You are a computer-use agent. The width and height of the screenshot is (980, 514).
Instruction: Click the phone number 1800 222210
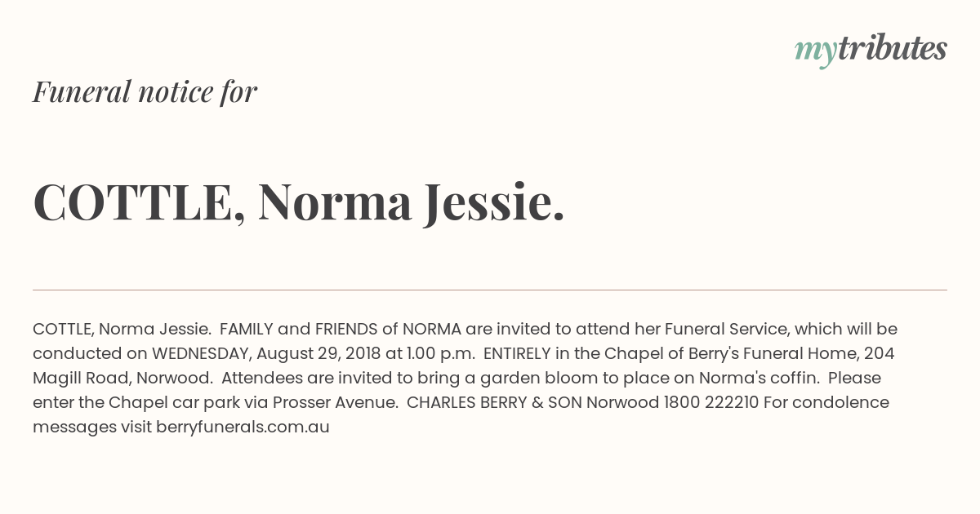[711, 402]
